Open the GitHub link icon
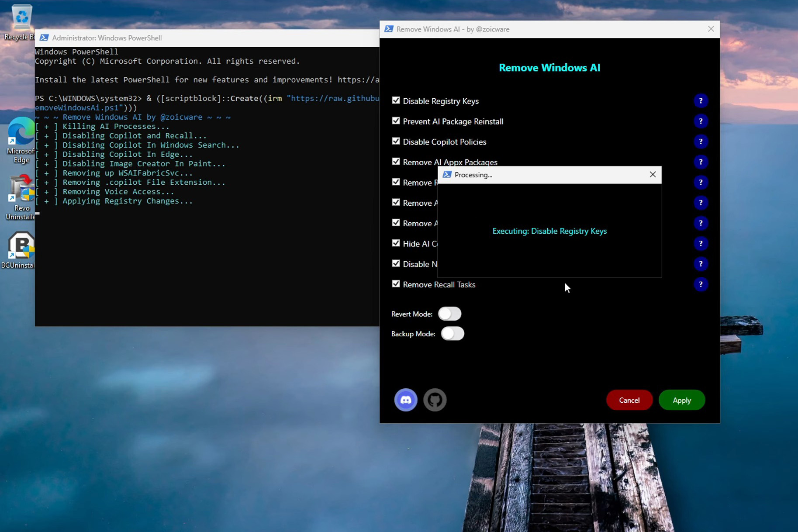Screen dimensions: 798x532 (435, 400)
